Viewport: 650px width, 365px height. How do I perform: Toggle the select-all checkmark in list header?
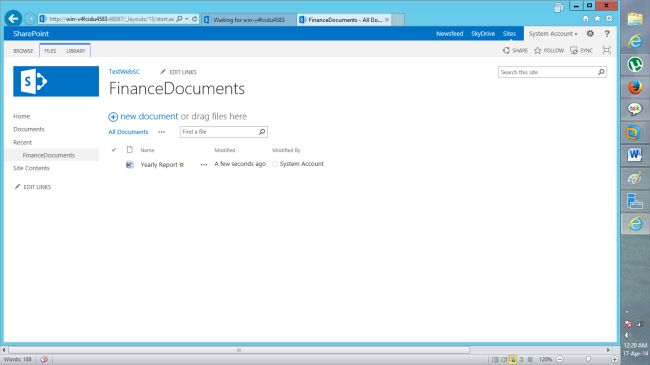(x=114, y=150)
